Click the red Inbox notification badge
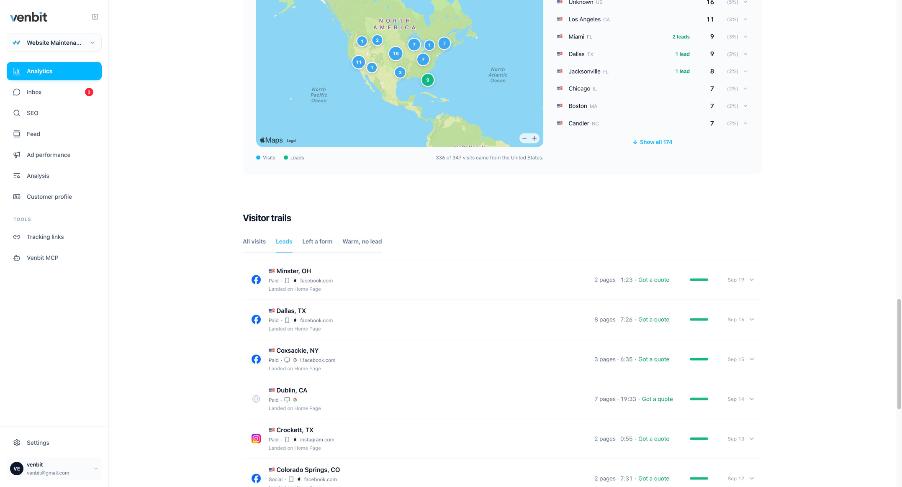Viewport: 902px width, 487px height. point(89,92)
